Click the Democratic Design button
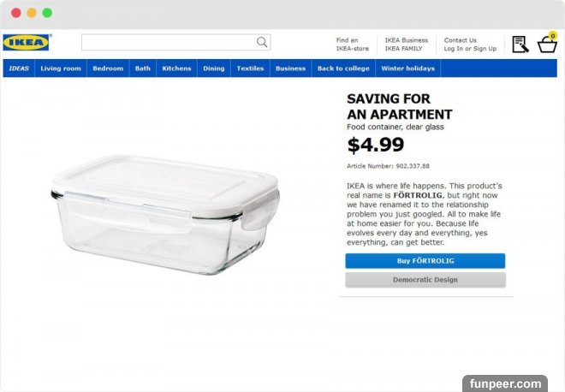Image resolution: width=565 pixels, height=392 pixels. [x=425, y=280]
